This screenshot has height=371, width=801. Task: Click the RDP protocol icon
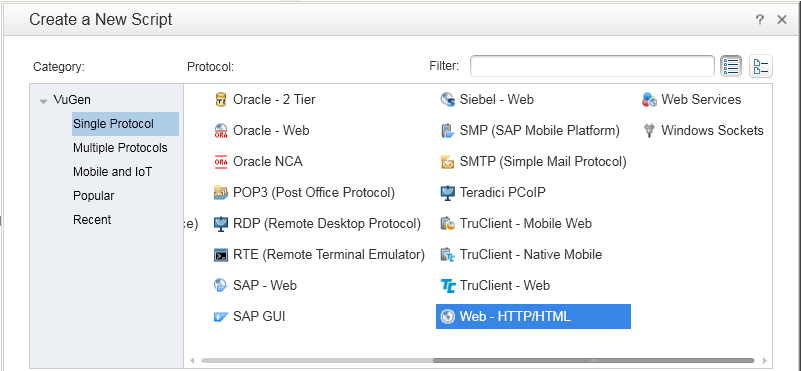(220, 224)
